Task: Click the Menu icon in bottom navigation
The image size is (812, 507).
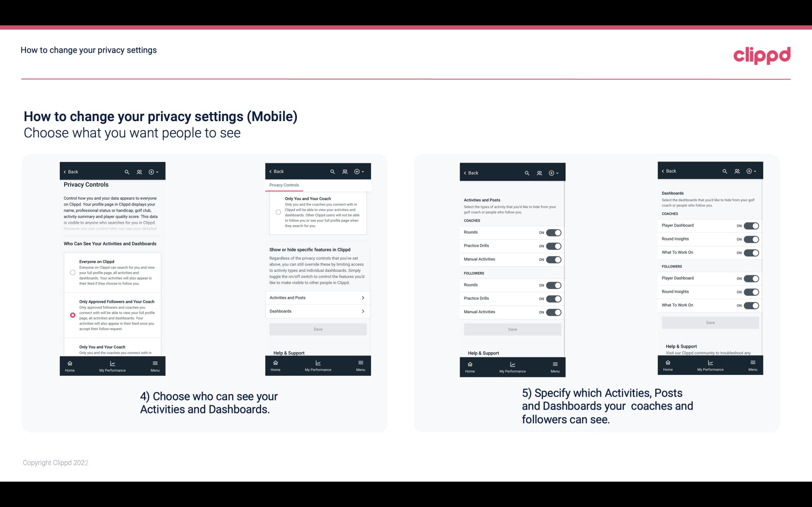Action: (x=154, y=363)
